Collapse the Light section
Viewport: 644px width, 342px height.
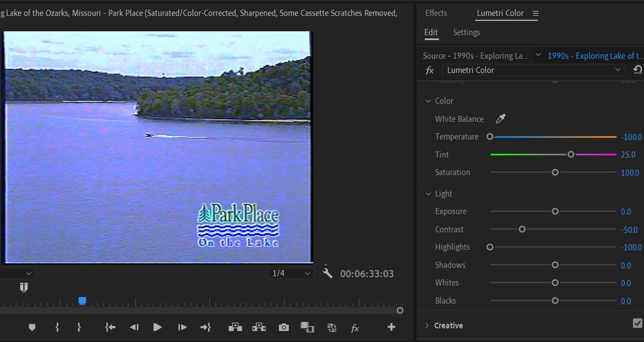coord(429,194)
